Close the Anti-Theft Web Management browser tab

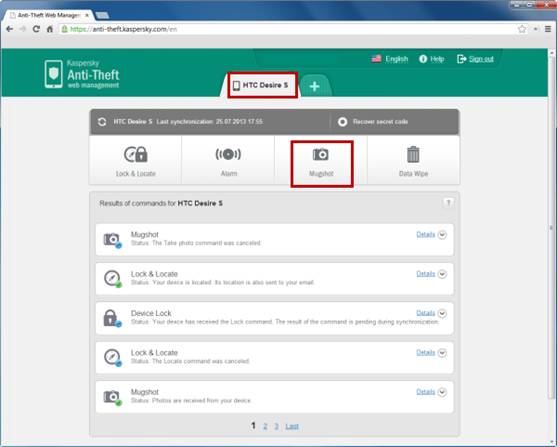[x=87, y=15]
